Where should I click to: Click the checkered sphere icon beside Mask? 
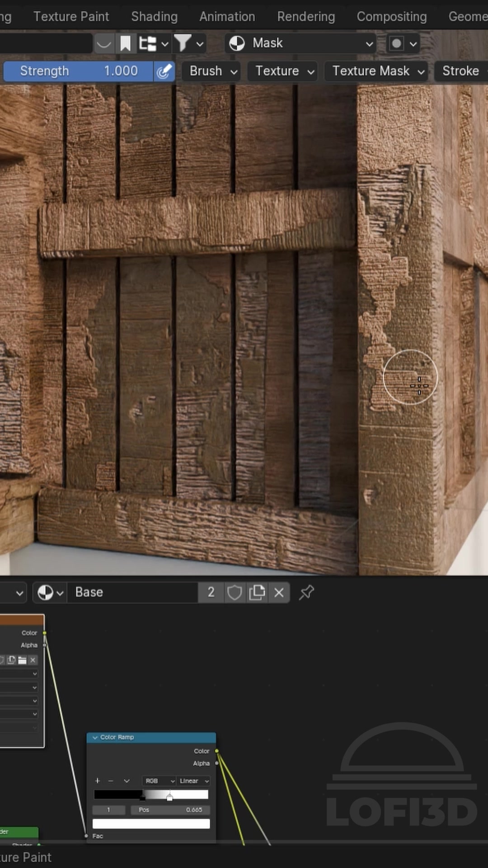click(237, 43)
